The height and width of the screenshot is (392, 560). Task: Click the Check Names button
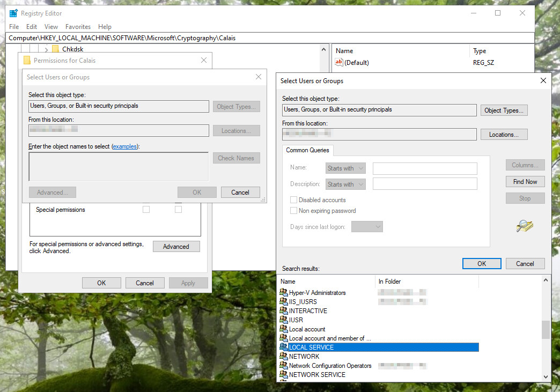pos(237,158)
